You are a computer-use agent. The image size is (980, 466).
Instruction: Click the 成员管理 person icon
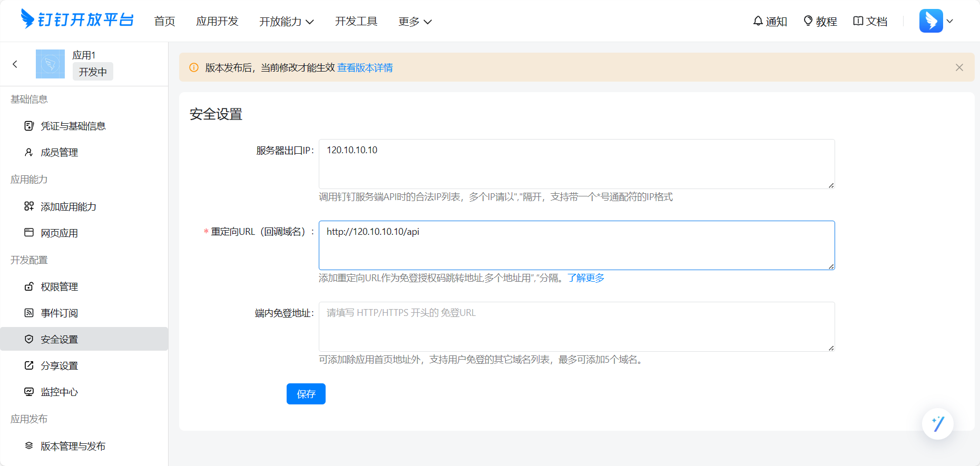click(29, 152)
